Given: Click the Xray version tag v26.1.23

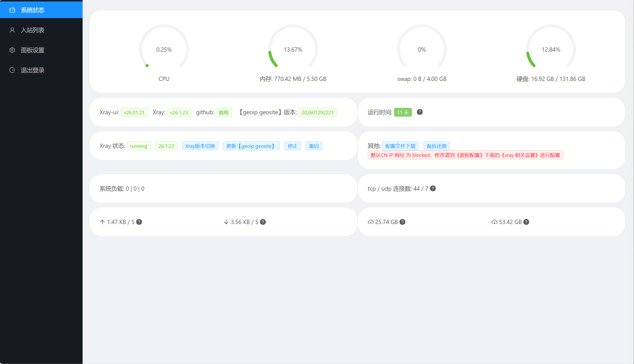Looking at the screenshot, I should (179, 112).
